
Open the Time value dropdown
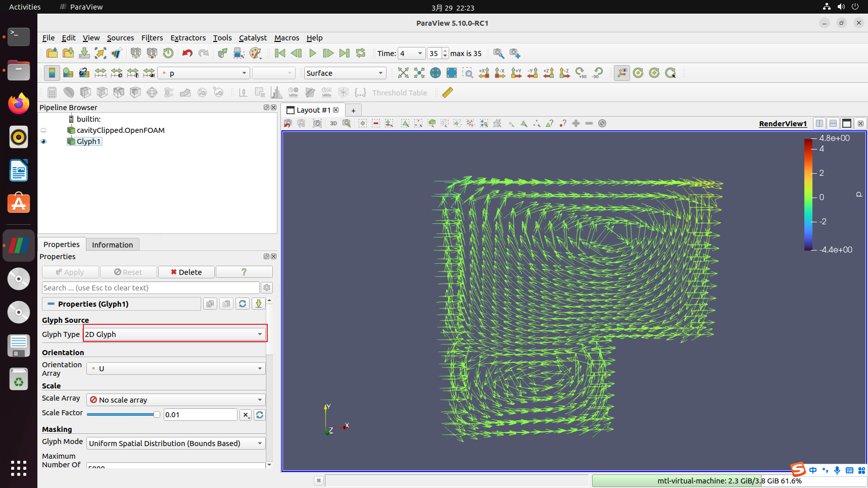tap(411, 54)
